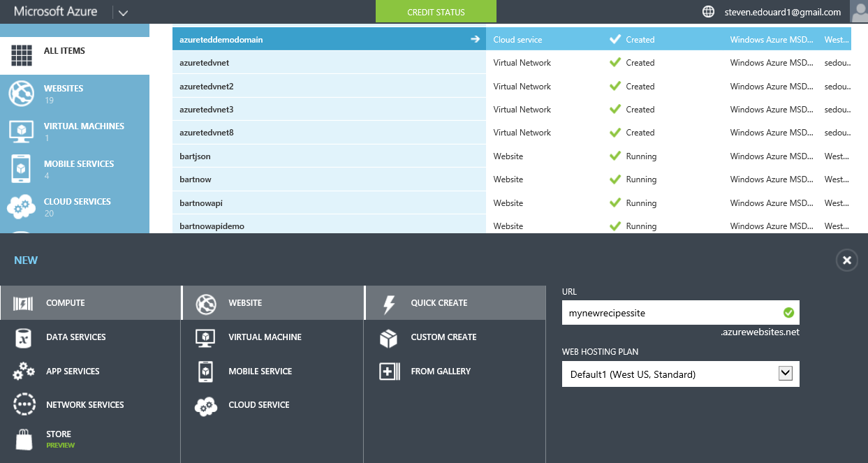
Task: Click the From Gallery plus icon
Action: point(388,372)
